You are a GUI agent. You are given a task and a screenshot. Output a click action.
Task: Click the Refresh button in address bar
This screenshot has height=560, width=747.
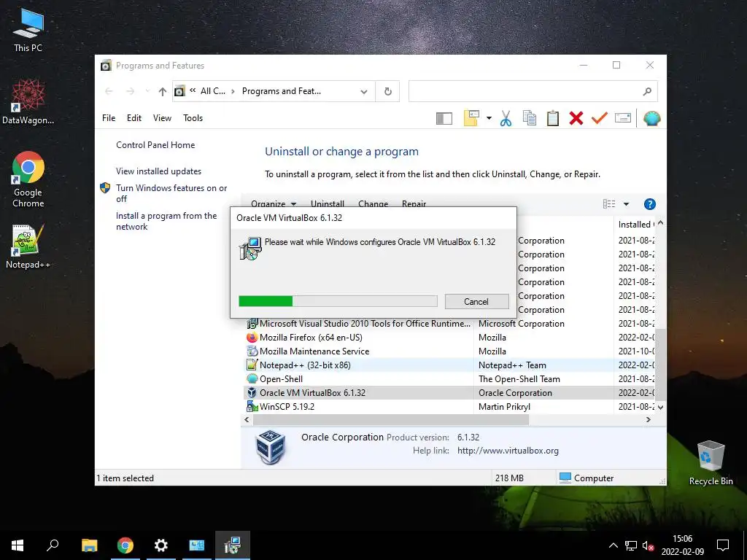coord(388,91)
